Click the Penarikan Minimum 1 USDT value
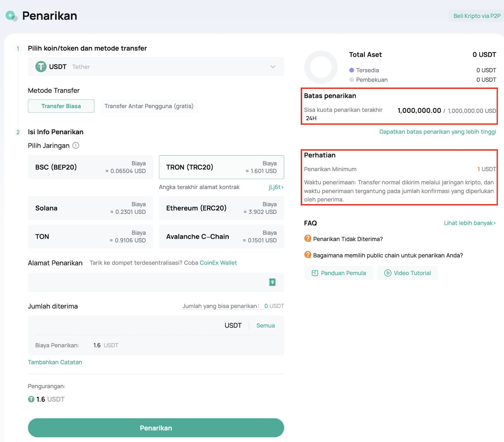Image resolution: width=504 pixels, height=442 pixels. [x=487, y=169]
